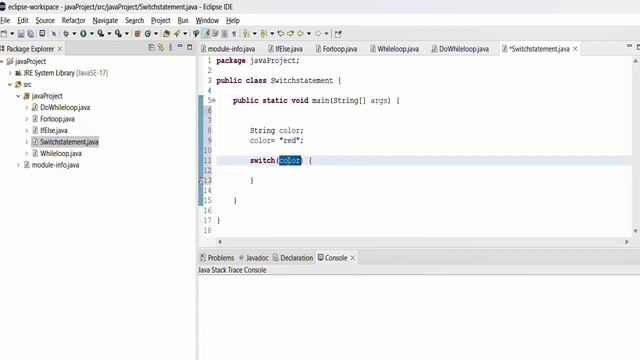Open Package Explorer View Menu icon
The height and width of the screenshot is (360, 640).
click(x=170, y=48)
